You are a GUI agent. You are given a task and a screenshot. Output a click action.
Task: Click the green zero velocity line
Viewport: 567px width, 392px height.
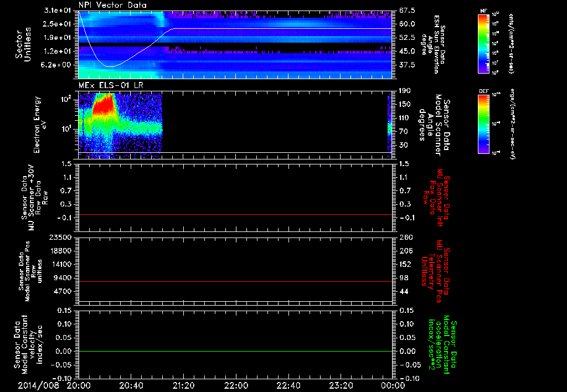click(x=235, y=351)
